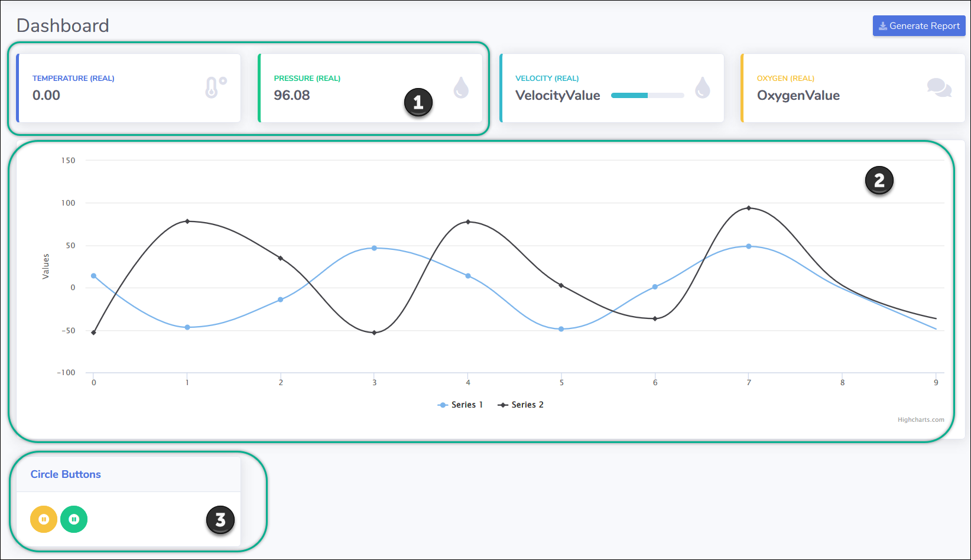The height and width of the screenshot is (560, 971).
Task: Click Series 2 point at x=1
Action: point(187,222)
